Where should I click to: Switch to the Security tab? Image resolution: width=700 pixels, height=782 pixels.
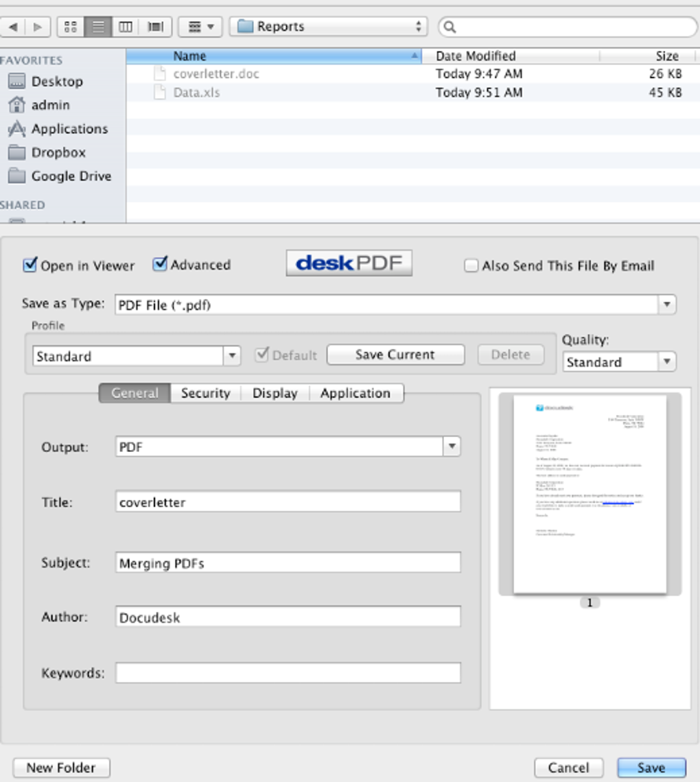click(205, 393)
